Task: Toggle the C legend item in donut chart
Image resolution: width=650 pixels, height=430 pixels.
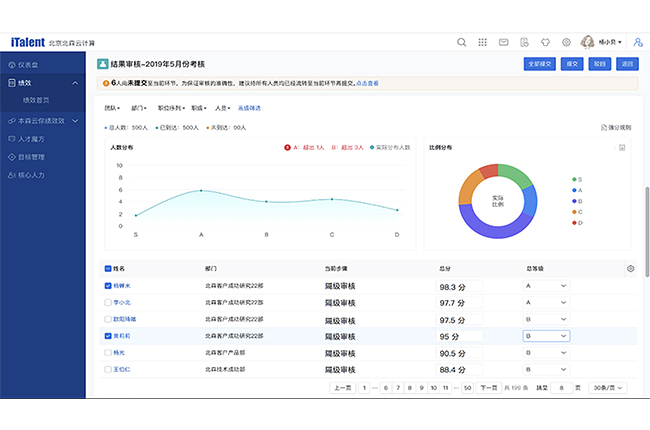Action: (x=577, y=212)
